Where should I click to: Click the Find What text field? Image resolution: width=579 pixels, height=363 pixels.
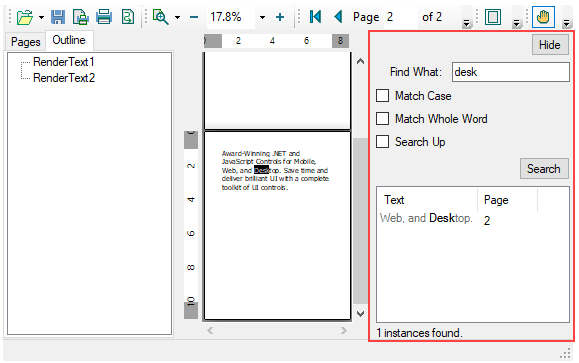click(511, 72)
